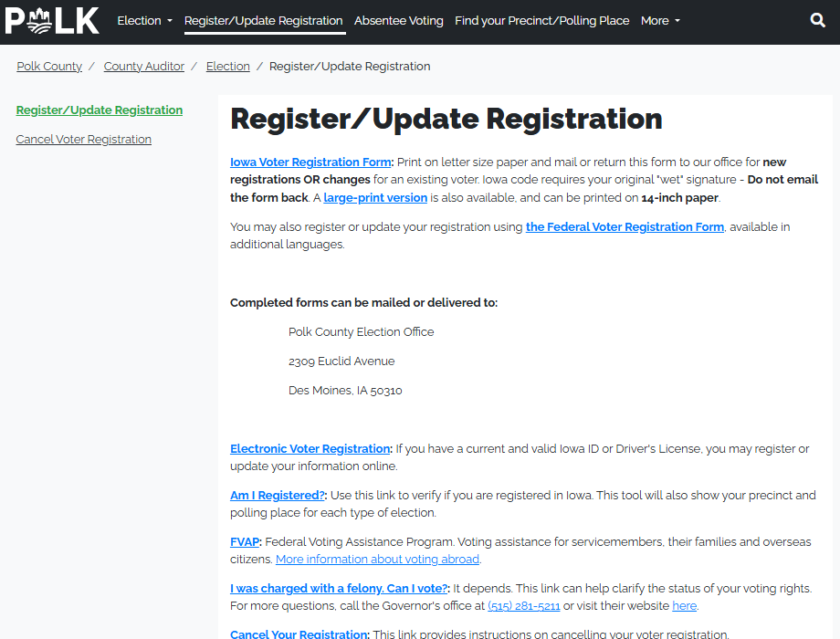Open Electronic Voter Registration link
Screen dimensions: 840x639
pyautogui.click(x=310, y=448)
